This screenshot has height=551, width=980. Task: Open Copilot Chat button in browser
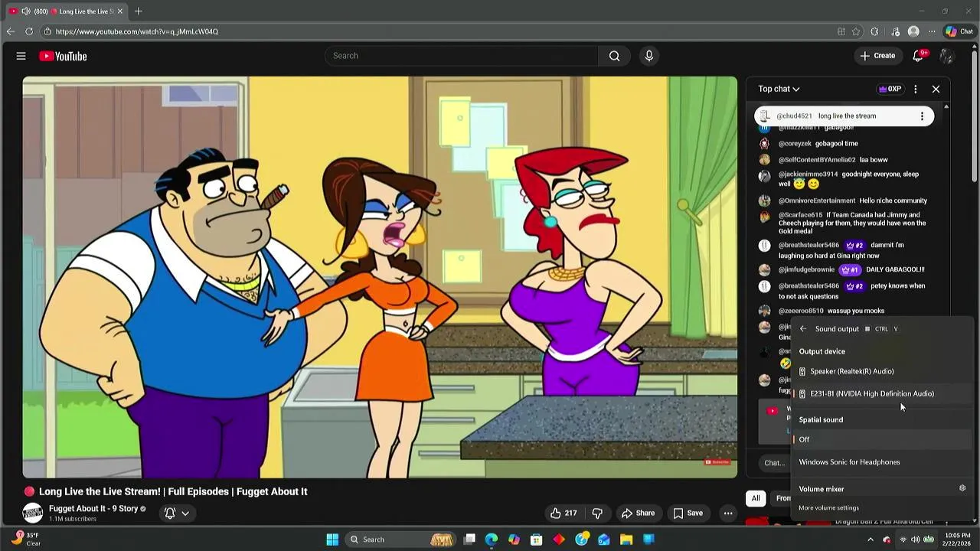959,31
